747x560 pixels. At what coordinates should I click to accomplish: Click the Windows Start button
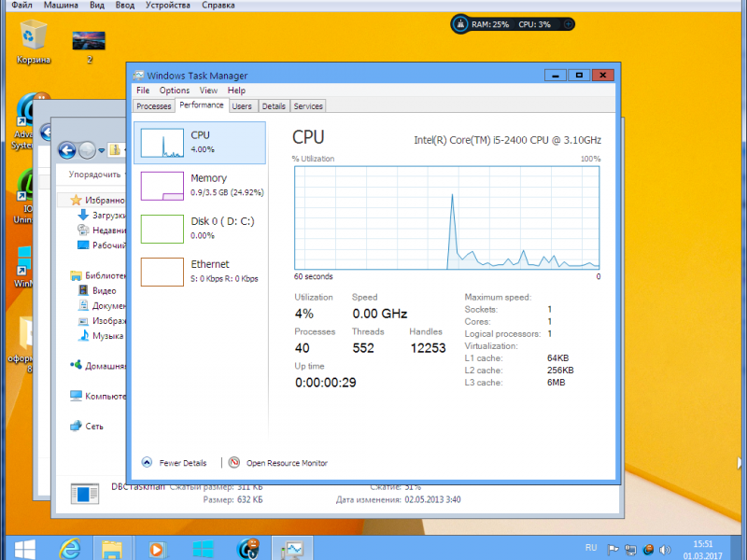[24, 549]
